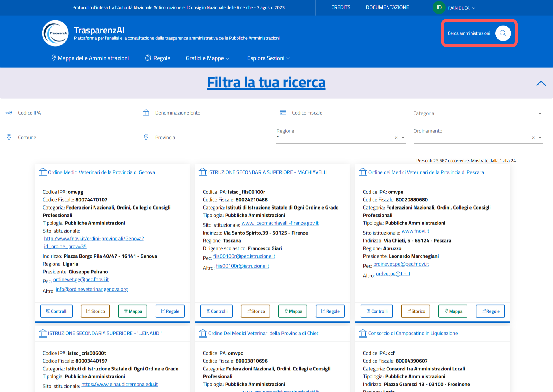The width and height of the screenshot is (553, 392).
Task: Open the www.fnovi.it link on Pescara card
Action: pyautogui.click(x=415, y=231)
